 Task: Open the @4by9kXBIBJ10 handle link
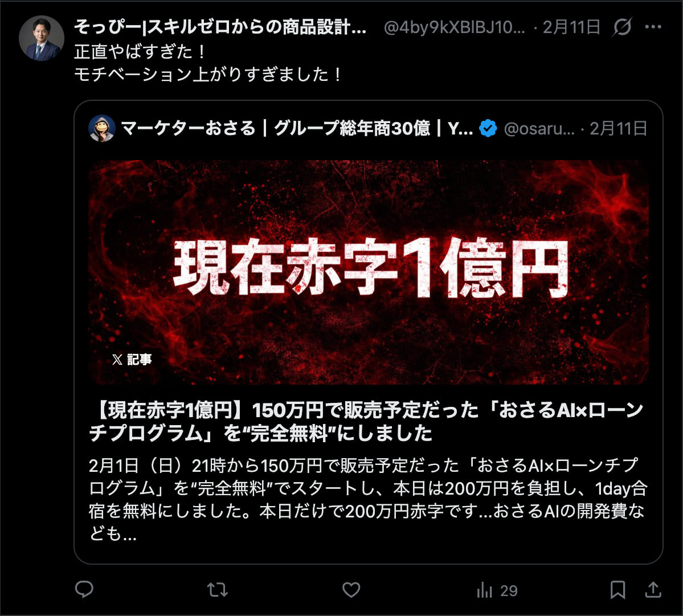tap(455, 27)
